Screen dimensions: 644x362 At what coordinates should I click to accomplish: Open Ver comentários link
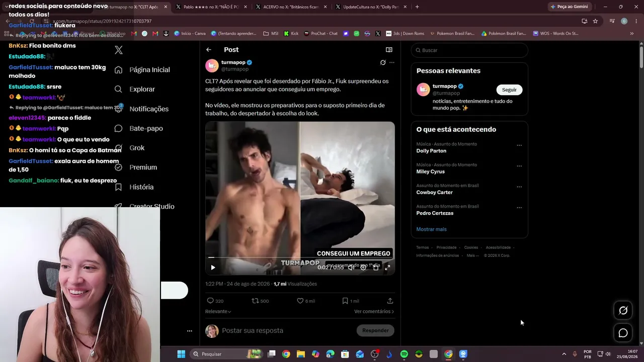pyautogui.click(x=374, y=312)
